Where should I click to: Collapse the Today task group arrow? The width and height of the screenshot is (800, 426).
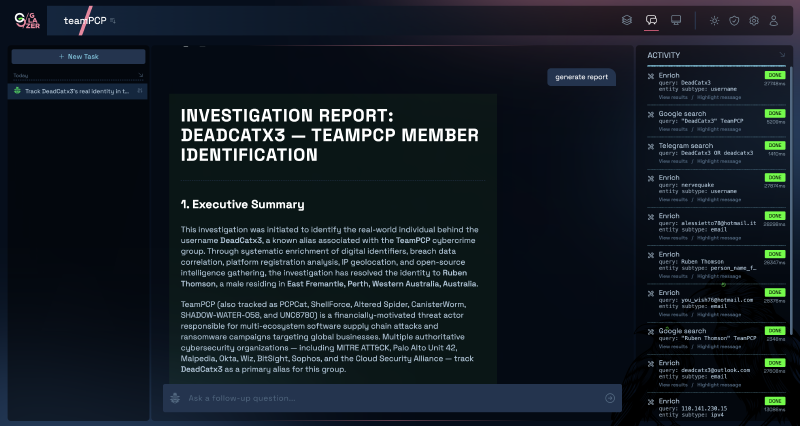tap(141, 76)
